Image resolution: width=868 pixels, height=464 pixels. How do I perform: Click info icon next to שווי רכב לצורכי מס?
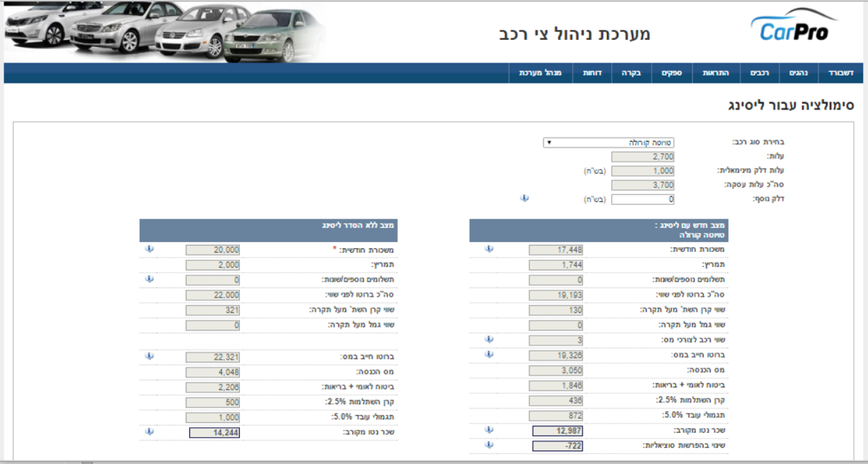coord(489,339)
